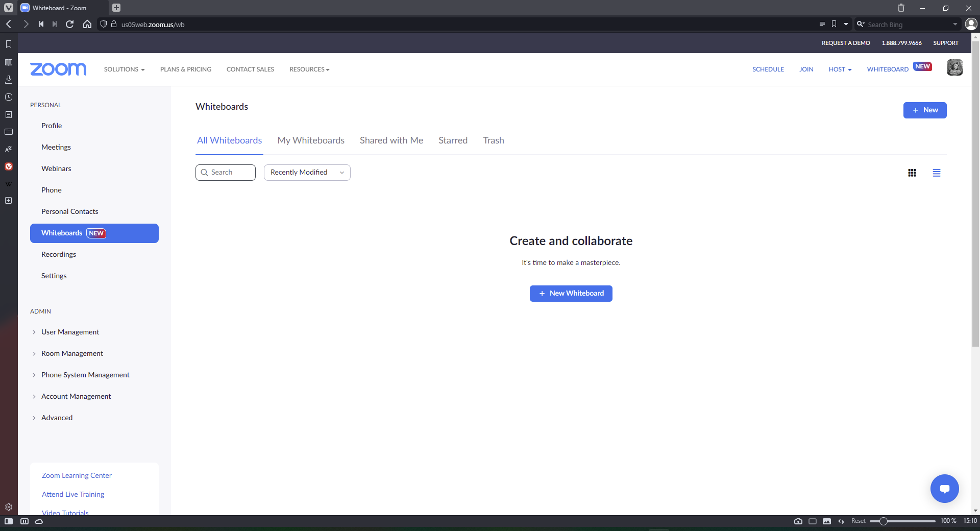
Task: Go back to previous page
Action: pyautogui.click(x=9, y=24)
